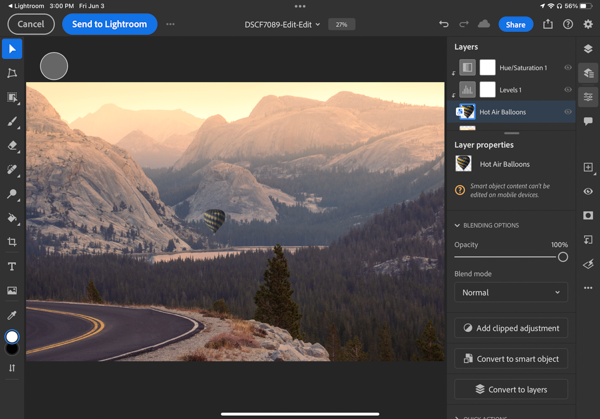600x419 pixels.
Task: Select the Place Image tool
Action: [x=12, y=290]
